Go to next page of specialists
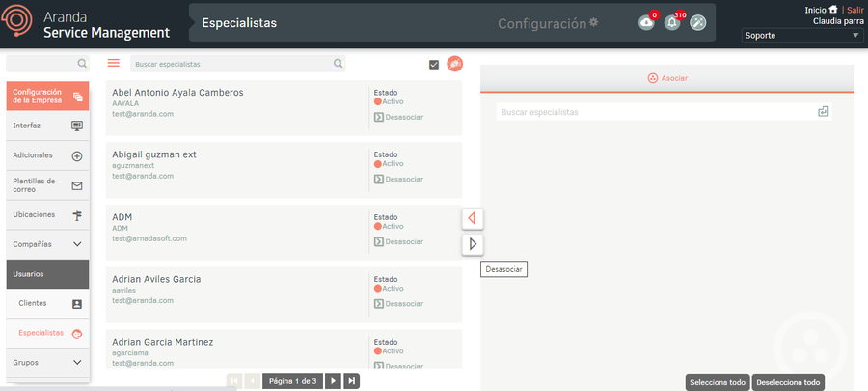This screenshot has height=391, width=868. point(333,381)
